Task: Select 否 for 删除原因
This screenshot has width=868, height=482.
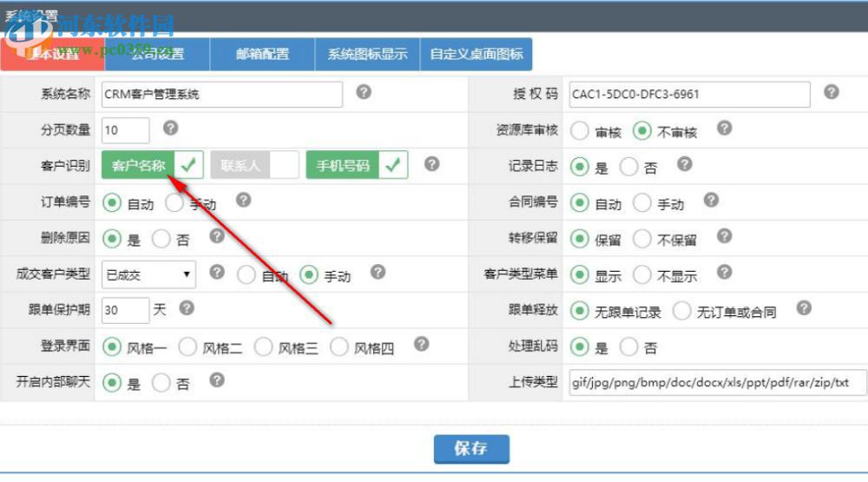Action: (x=161, y=239)
